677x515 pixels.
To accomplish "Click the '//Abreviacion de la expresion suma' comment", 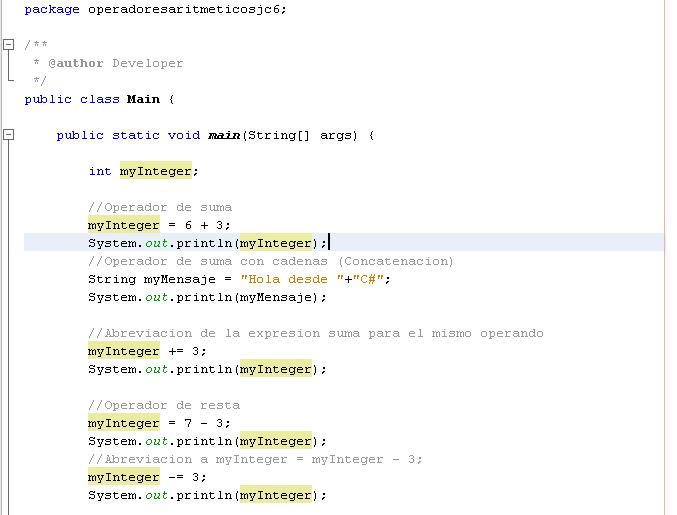I will pyautogui.click(x=316, y=333).
